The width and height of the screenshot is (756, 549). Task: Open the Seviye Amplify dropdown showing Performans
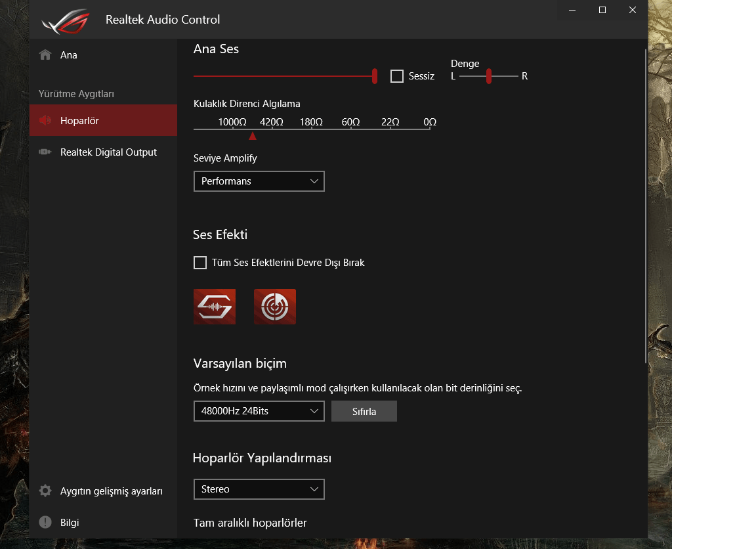pyautogui.click(x=259, y=181)
